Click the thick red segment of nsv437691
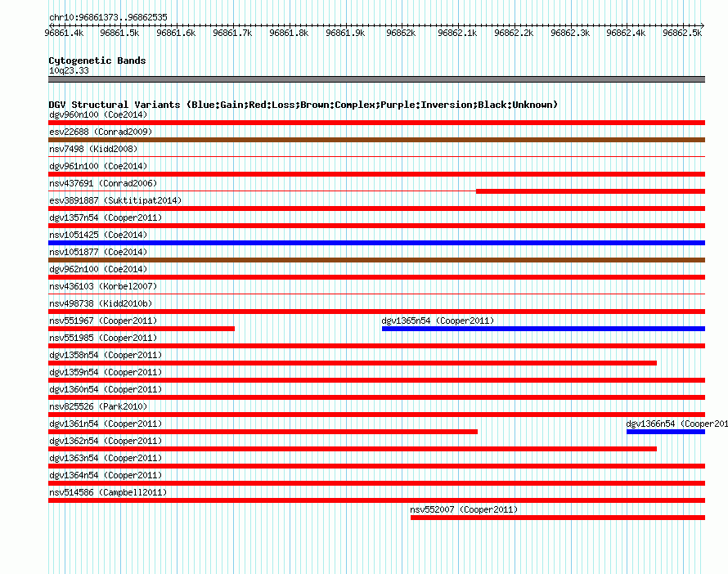Viewport: 728px width, 574px height. coord(591,191)
